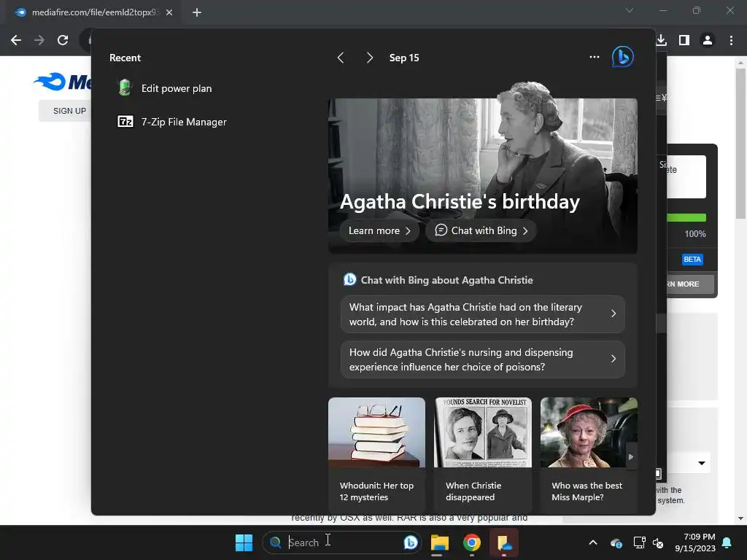This screenshot has height=560, width=747.
Task: Open question about Christie's literary world impact
Action: click(x=483, y=314)
